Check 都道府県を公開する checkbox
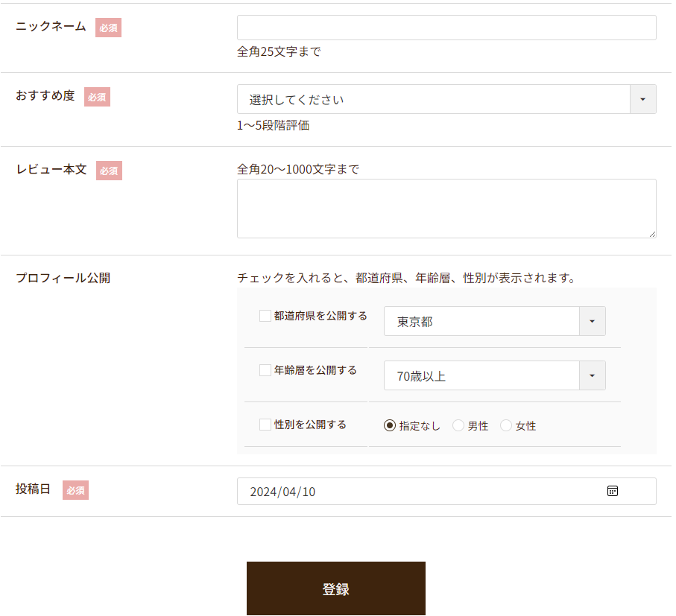This screenshot has height=616, width=676. click(265, 315)
